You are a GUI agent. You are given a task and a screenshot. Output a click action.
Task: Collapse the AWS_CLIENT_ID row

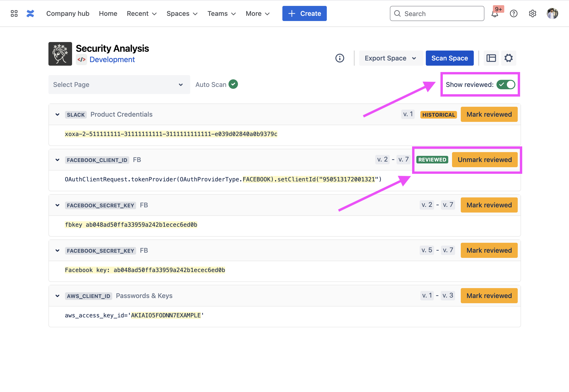(57, 296)
